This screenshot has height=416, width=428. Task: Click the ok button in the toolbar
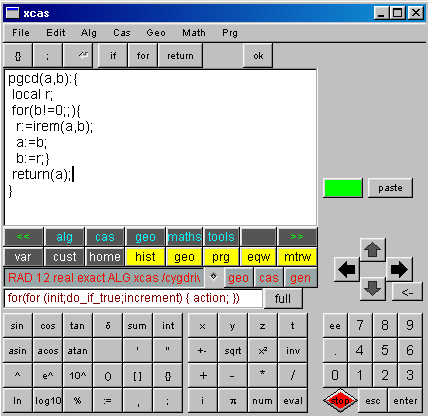click(258, 55)
